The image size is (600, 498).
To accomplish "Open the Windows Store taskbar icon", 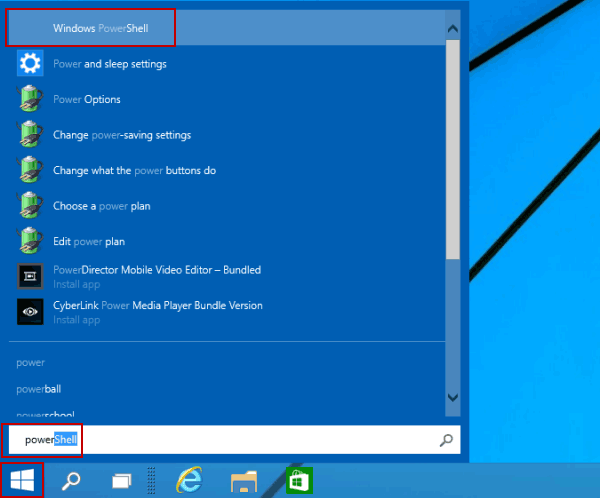I will pos(299,480).
